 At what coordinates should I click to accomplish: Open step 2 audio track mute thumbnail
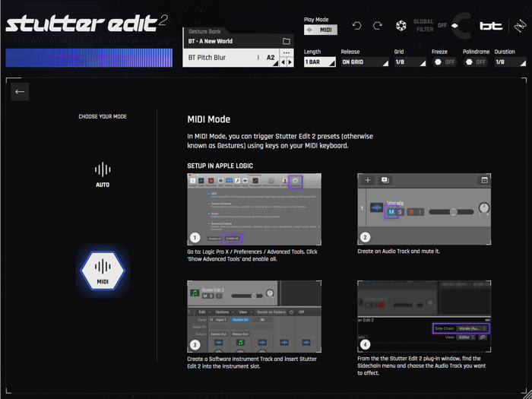(424, 209)
